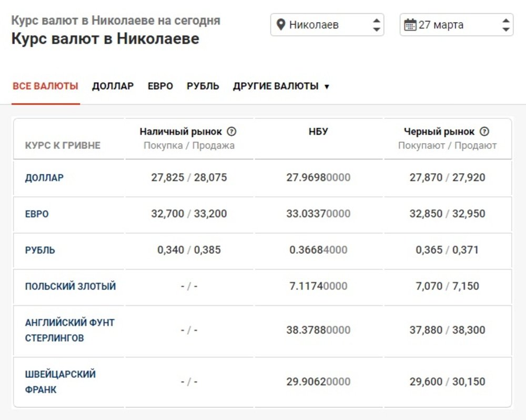Open the 27 марта date dropdown
The width and height of the screenshot is (526, 420).
(456, 25)
